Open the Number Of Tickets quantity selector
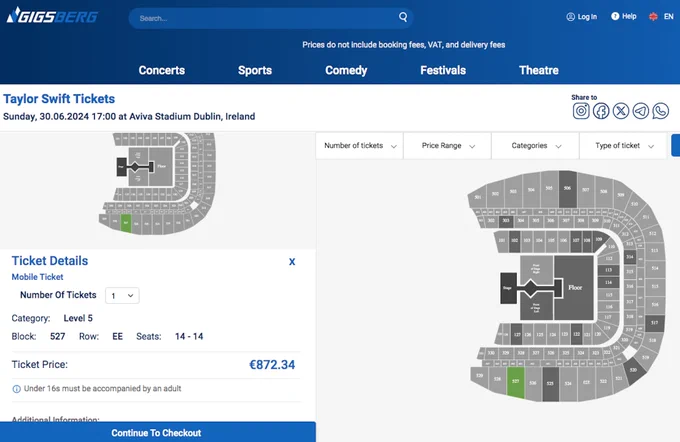Viewport: 680px width, 442px height. pyautogui.click(x=122, y=295)
